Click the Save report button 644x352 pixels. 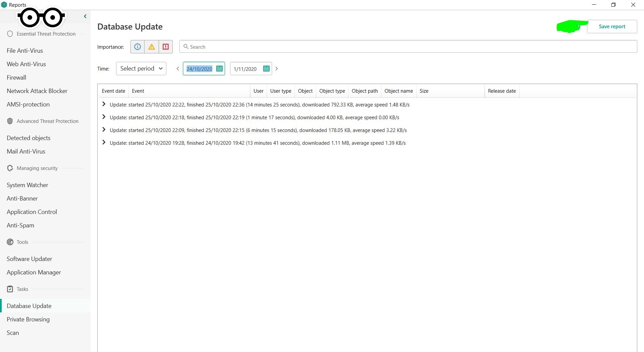[x=612, y=27]
